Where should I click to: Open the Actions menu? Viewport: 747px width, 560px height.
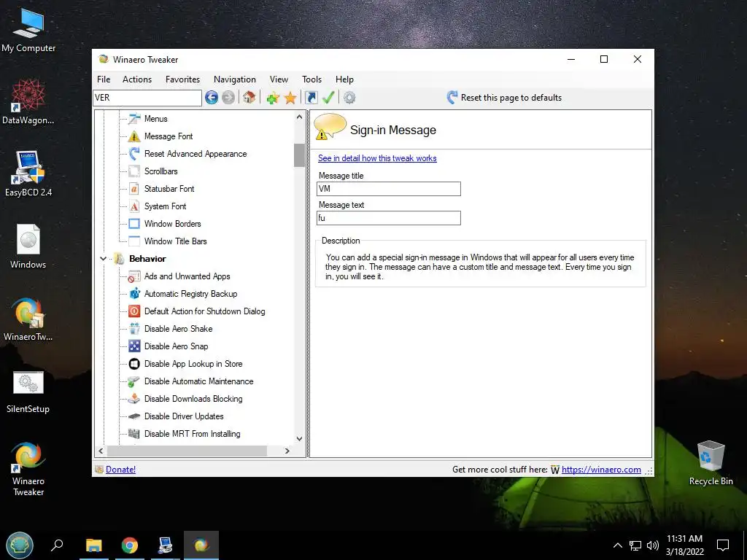137,79
